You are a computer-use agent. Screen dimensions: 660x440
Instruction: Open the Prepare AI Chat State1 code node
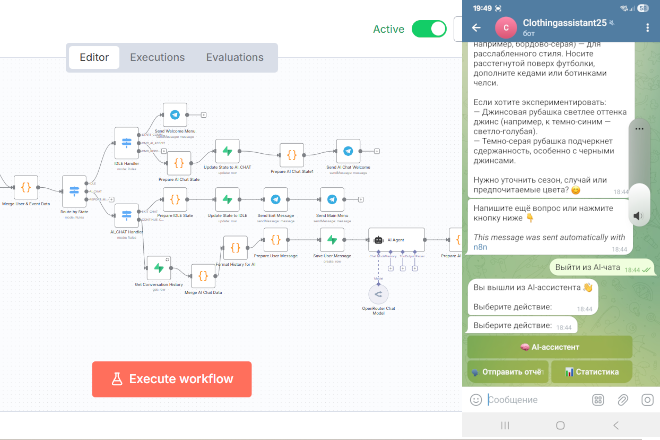[292, 155]
